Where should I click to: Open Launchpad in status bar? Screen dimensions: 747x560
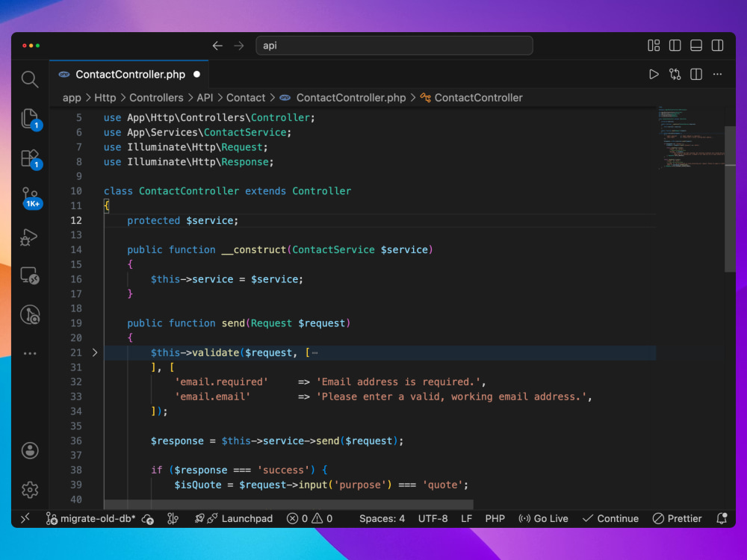point(233,519)
